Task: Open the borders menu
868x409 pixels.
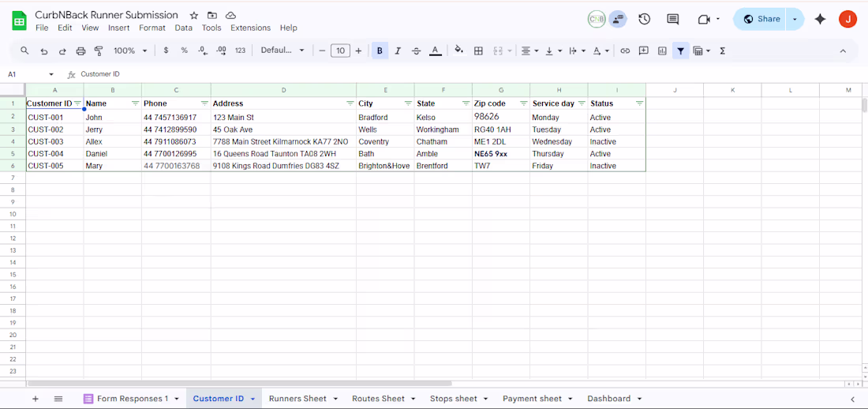Action: pyautogui.click(x=479, y=51)
